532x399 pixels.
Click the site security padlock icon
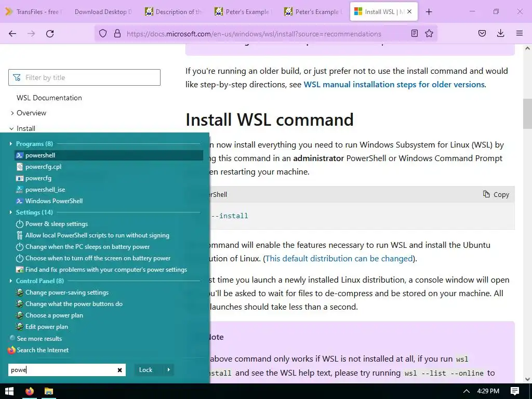coord(117,34)
